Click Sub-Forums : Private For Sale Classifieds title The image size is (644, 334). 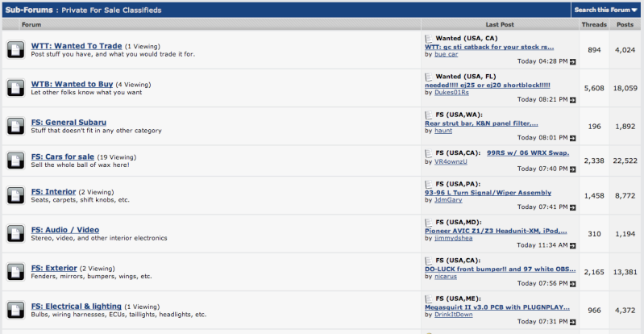(83, 10)
